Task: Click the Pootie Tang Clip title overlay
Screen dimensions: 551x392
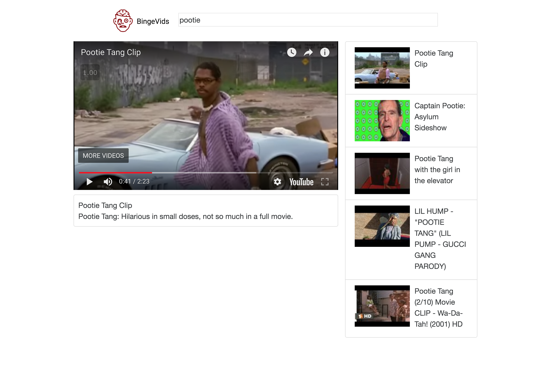Action: coord(111,52)
